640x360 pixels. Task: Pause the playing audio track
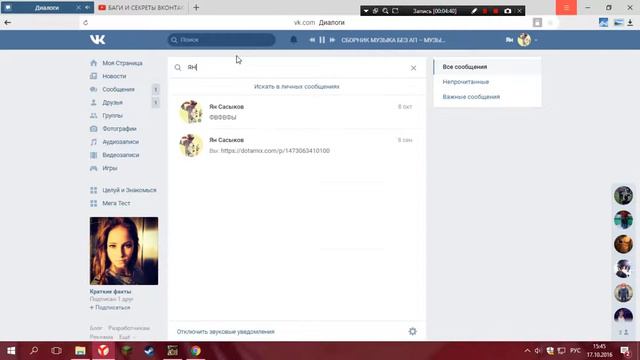[x=322, y=40]
